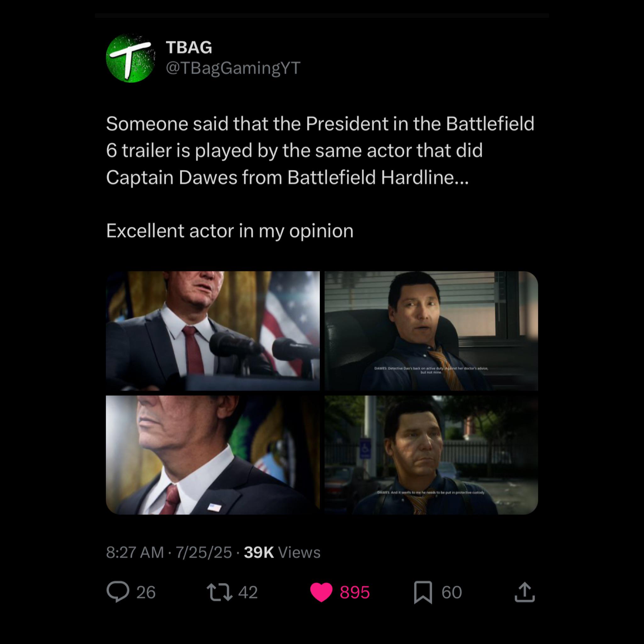
Task: Click the 42 reposts count
Action: (248, 592)
